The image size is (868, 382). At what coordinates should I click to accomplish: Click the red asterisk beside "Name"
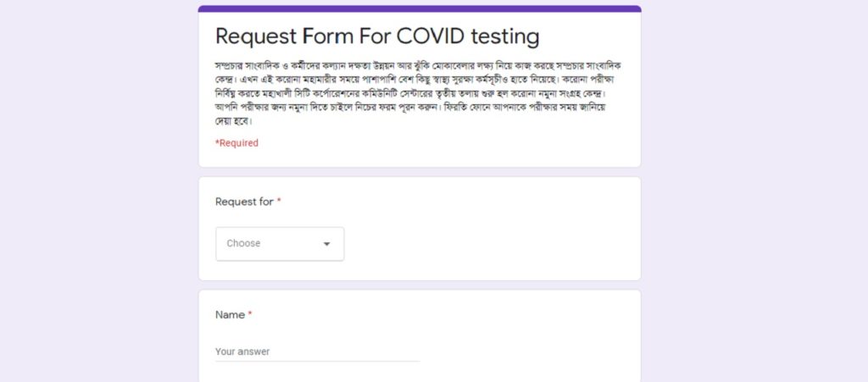point(250,315)
